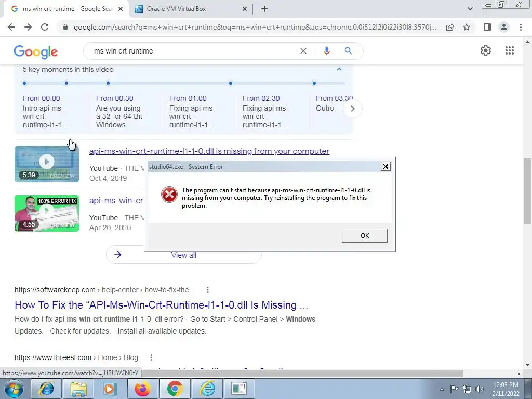Click the network tray icon
Screen dimensions: 532x399
(467, 389)
